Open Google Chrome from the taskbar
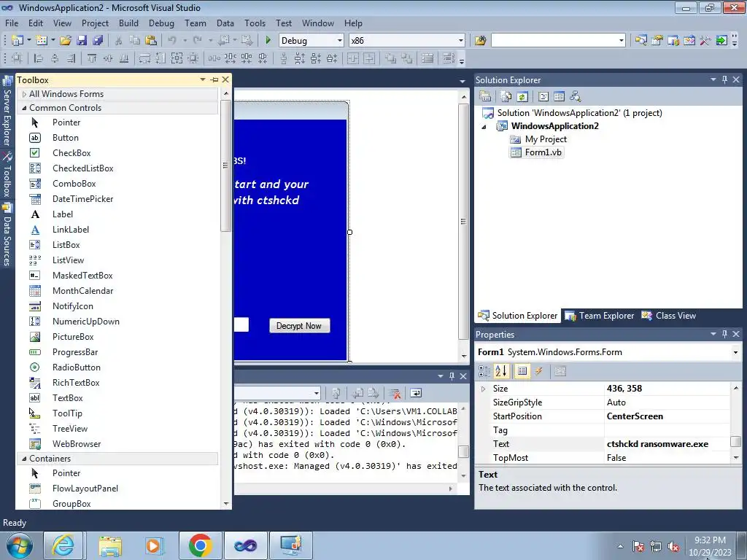The image size is (747, 560). click(200, 545)
